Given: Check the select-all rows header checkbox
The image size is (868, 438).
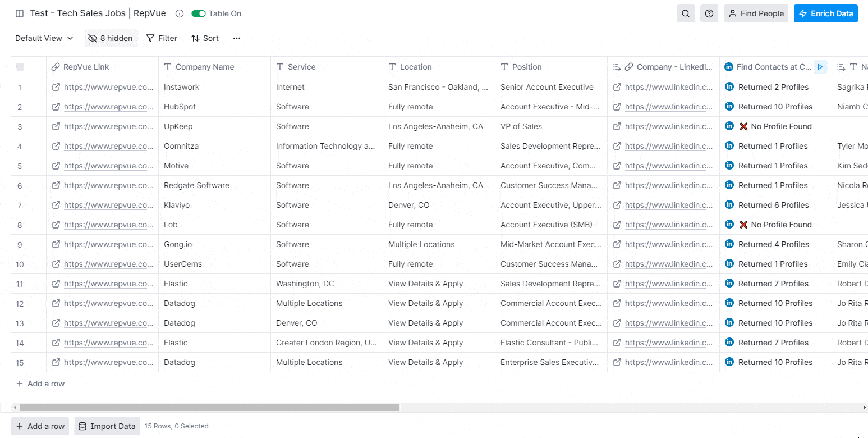Looking at the screenshot, I should tap(20, 67).
